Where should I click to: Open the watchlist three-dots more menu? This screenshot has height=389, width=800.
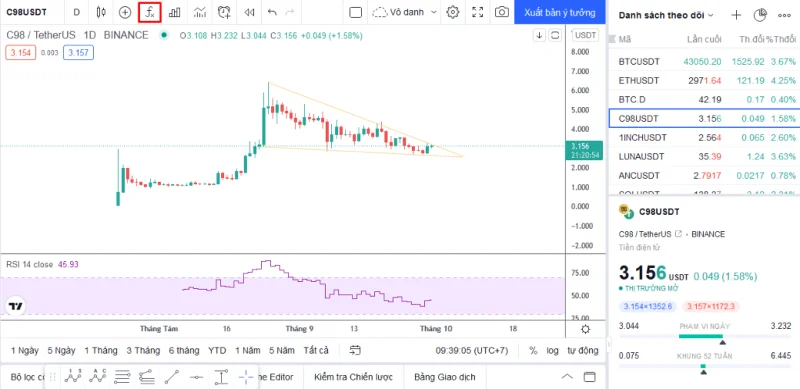coord(784,15)
